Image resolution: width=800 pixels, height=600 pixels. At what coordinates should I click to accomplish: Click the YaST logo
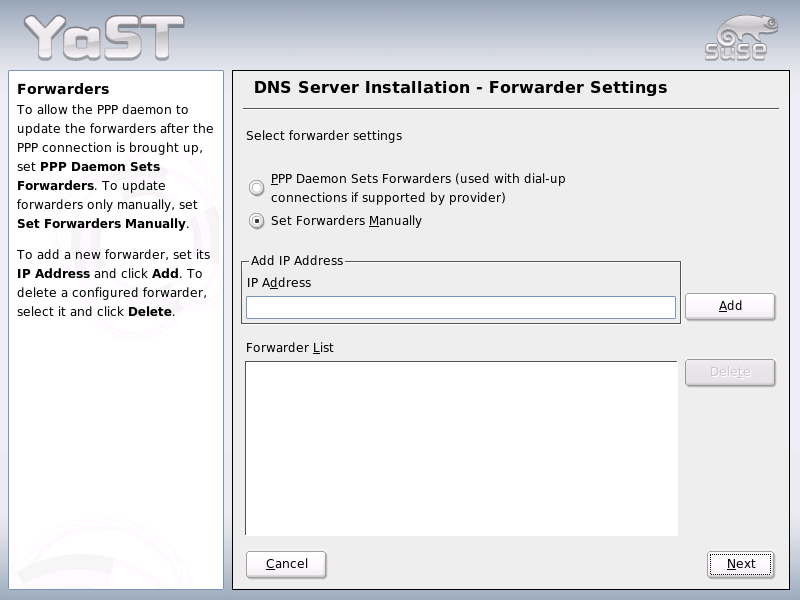tap(104, 37)
